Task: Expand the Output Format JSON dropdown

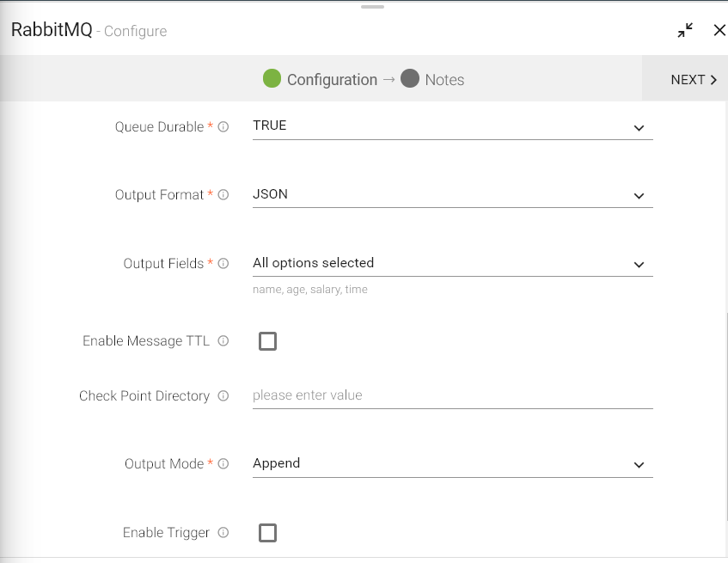Action: [452, 195]
